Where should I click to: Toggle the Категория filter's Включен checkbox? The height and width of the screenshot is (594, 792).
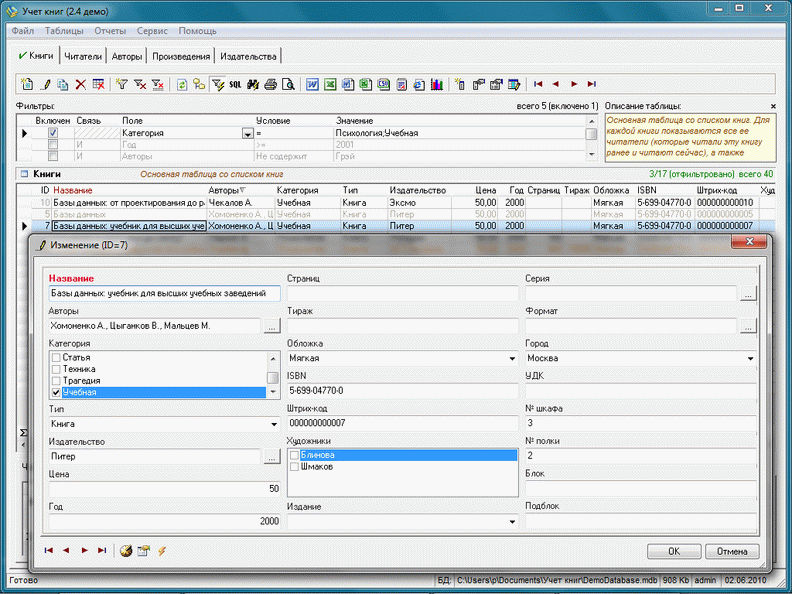tap(53, 133)
